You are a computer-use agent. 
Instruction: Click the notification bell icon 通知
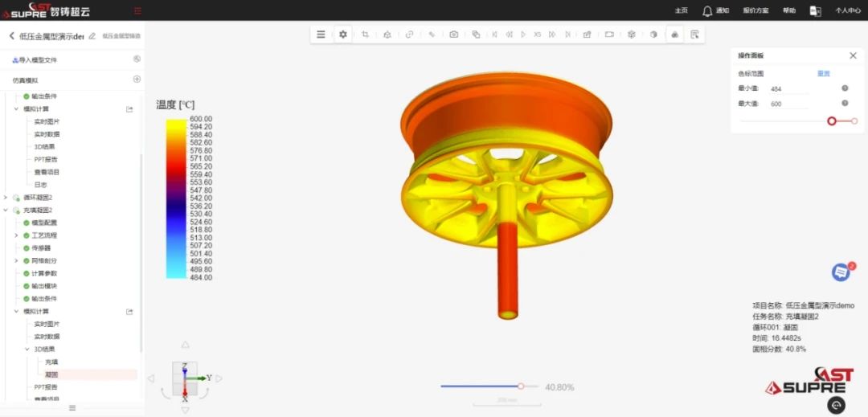[707, 11]
